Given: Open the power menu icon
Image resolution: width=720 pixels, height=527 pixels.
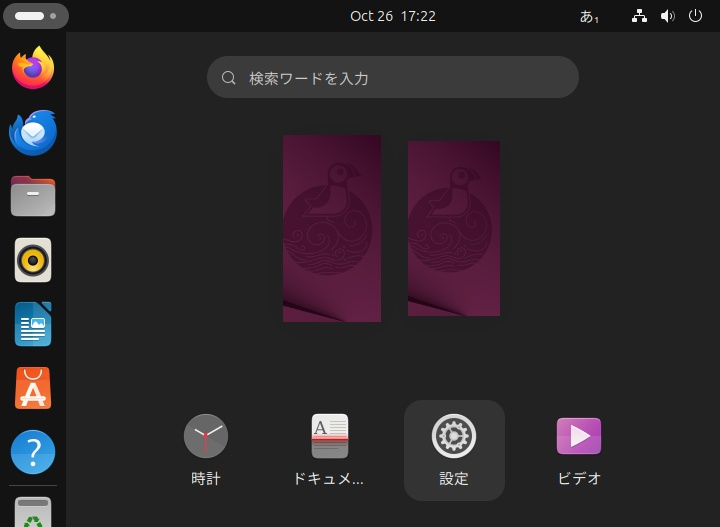Looking at the screenshot, I should tap(695, 16).
